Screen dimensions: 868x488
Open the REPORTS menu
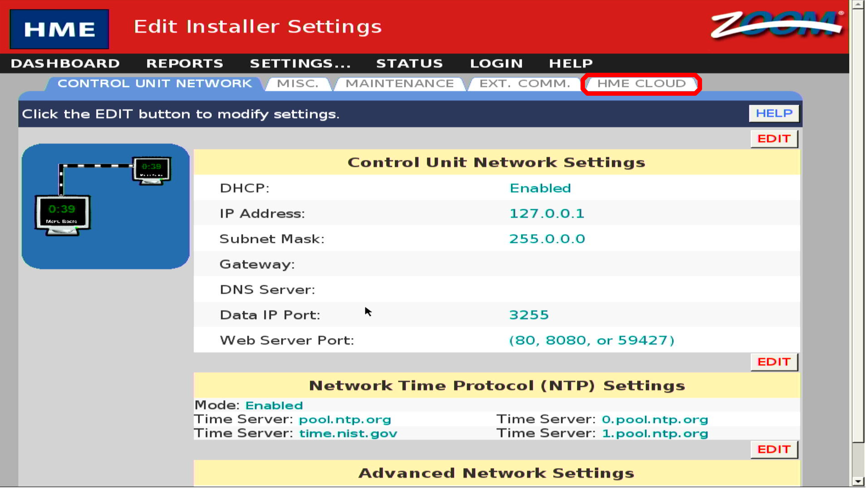tap(184, 63)
